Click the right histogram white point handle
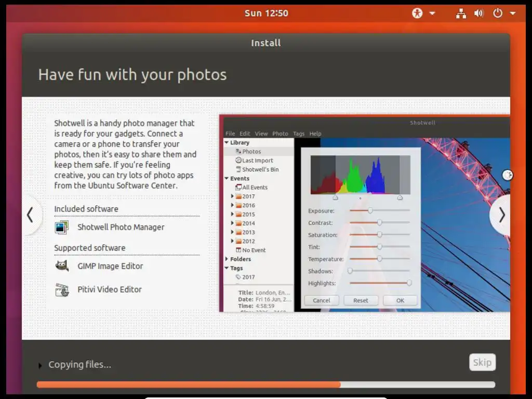Viewport: 532px width, 399px height. coord(400,197)
